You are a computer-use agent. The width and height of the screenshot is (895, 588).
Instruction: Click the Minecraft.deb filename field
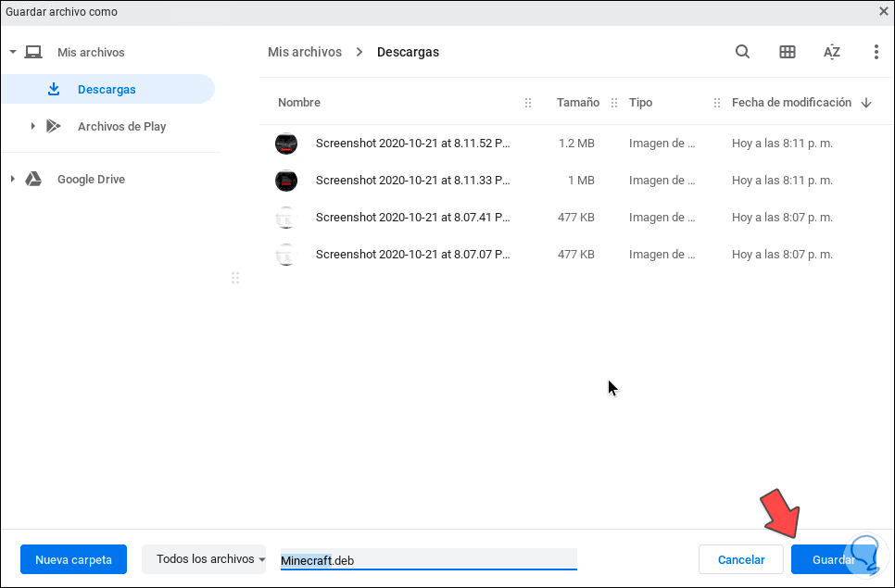pyautogui.click(x=428, y=560)
